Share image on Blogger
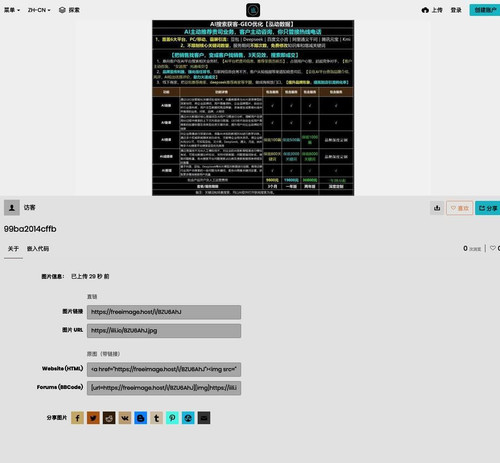500x463 pixels. click(141, 418)
